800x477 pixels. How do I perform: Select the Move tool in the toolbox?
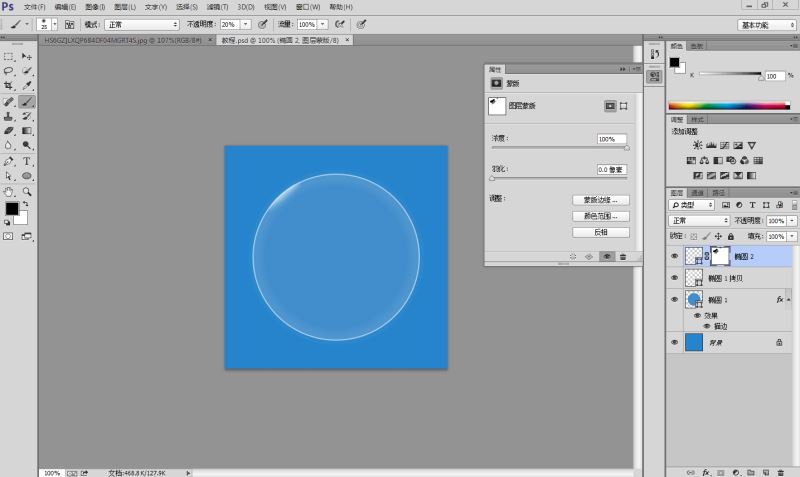click(x=27, y=57)
